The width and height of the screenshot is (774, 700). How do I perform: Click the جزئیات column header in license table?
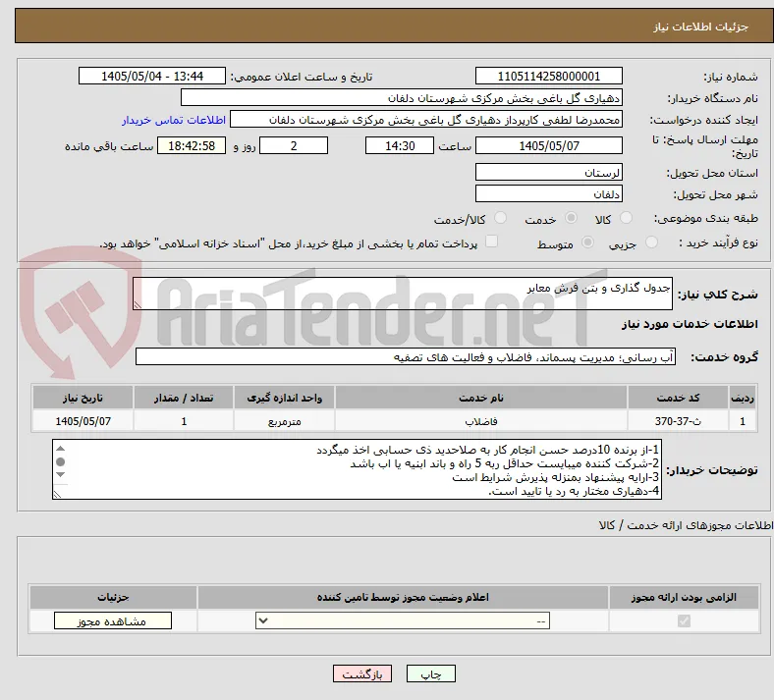tap(113, 597)
